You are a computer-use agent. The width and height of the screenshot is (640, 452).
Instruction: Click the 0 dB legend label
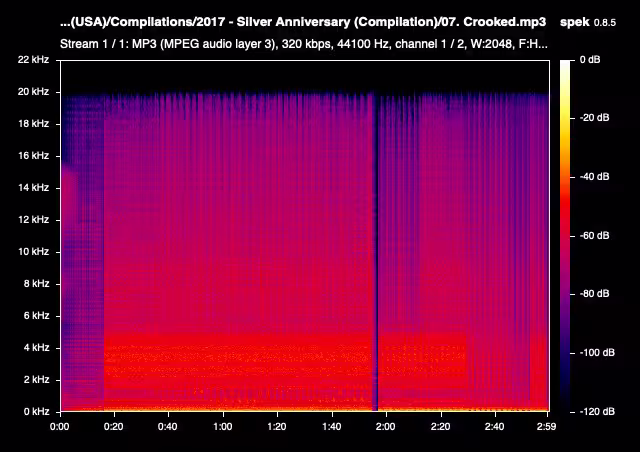coord(590,60)
